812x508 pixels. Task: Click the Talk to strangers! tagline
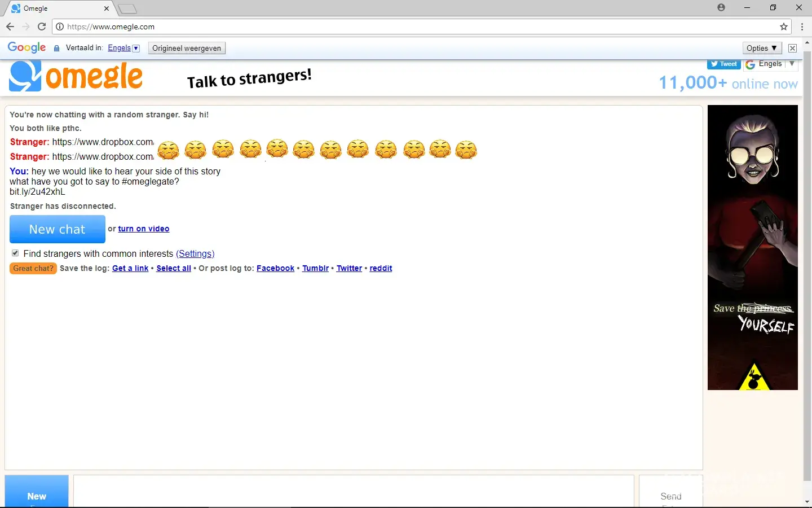point(249,78)
